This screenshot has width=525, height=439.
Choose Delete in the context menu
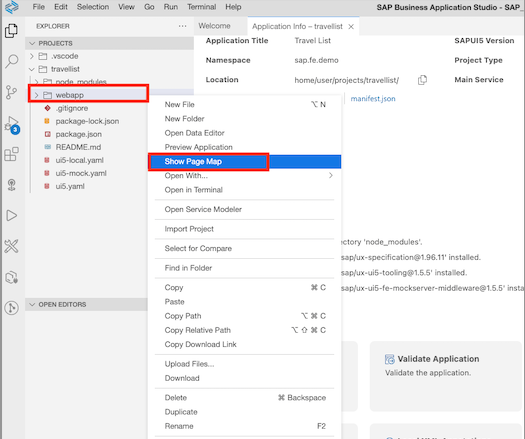click(x=244, y=398)
